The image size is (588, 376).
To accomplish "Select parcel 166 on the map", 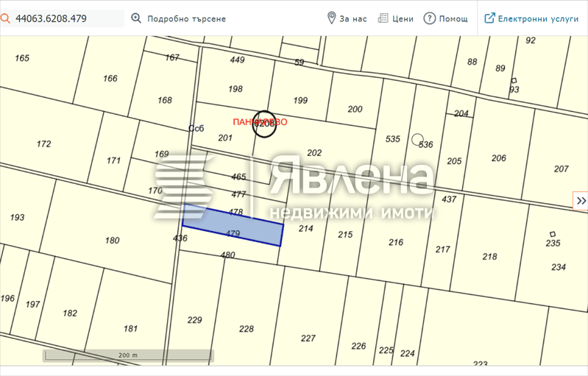I will click(x=110, y=78).
